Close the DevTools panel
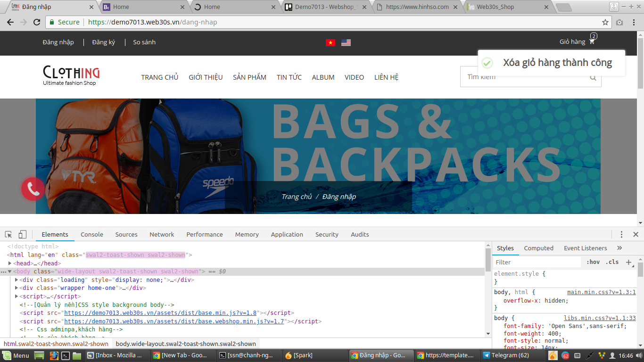The width and height of the screenshot is (644, 362). click(636, 234)
